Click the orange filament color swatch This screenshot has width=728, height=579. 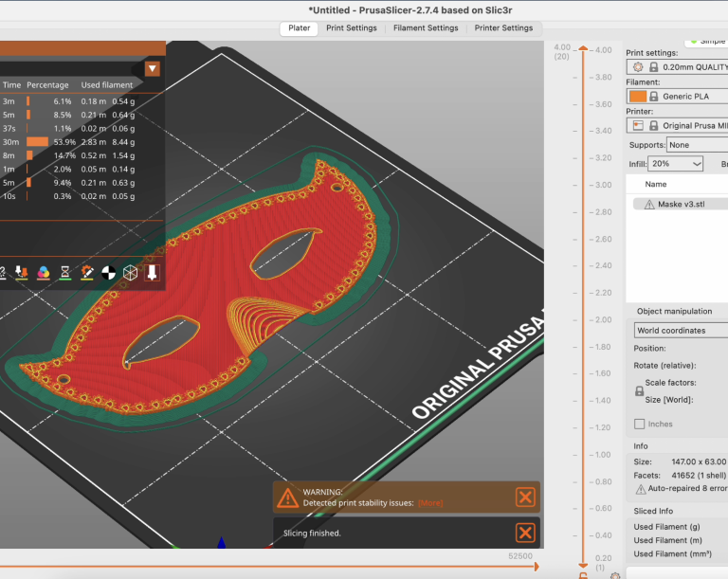tap(637, 97)
